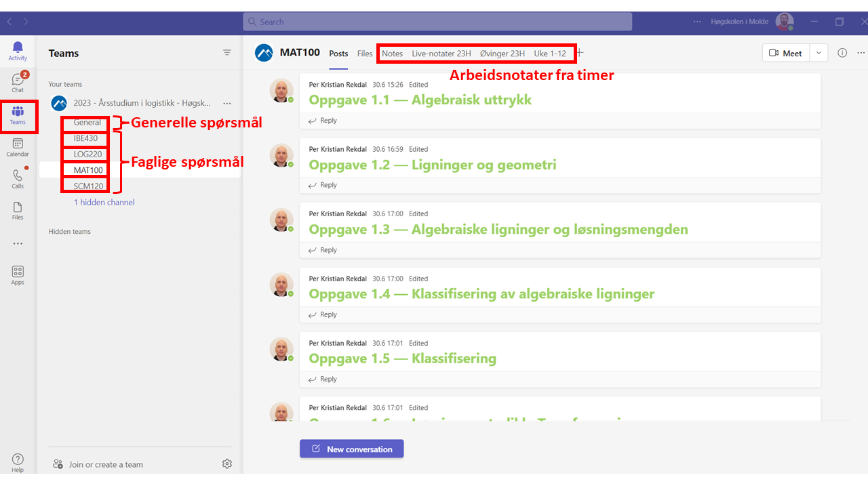Go forward with the right arrow

click(26, 22)
